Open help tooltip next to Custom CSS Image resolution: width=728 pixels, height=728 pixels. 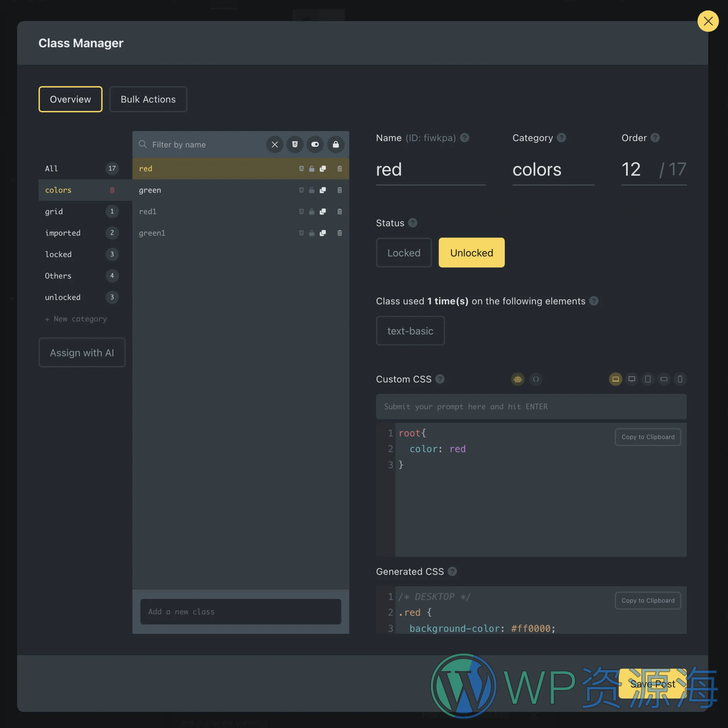point(440,379)
